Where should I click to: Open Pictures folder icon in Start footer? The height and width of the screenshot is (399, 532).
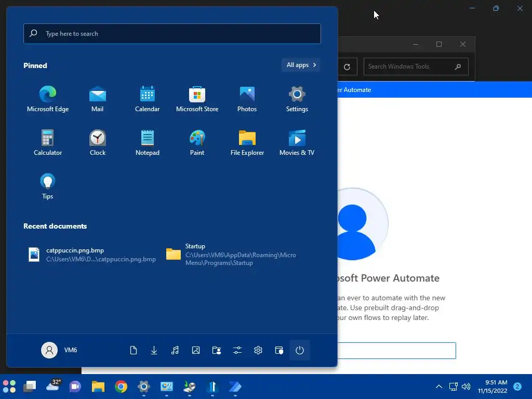tap(196, 350)
